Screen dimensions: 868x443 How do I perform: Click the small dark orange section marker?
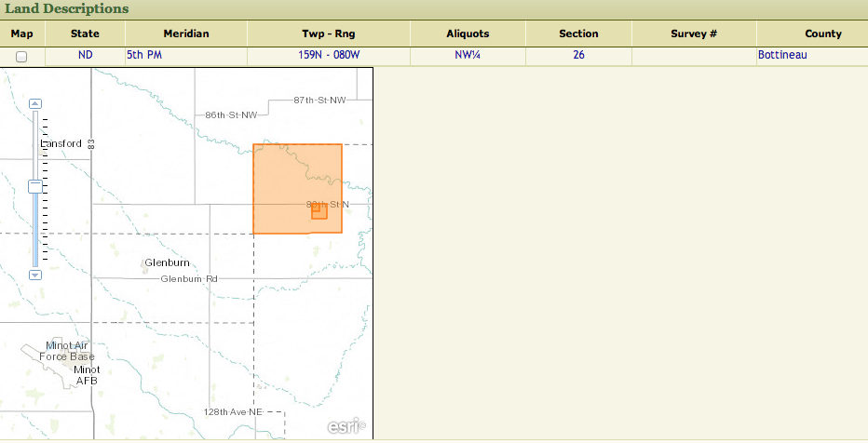[x=319, y=211]
